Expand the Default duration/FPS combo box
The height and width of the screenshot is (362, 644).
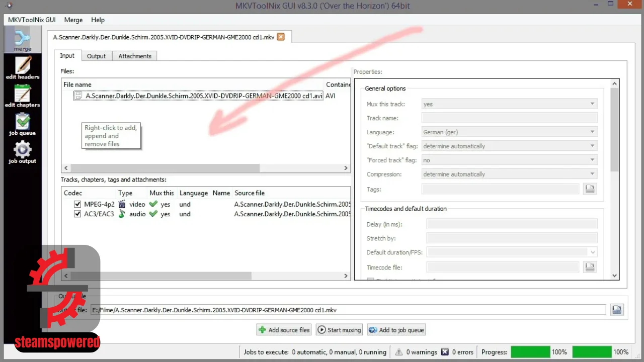593,252
